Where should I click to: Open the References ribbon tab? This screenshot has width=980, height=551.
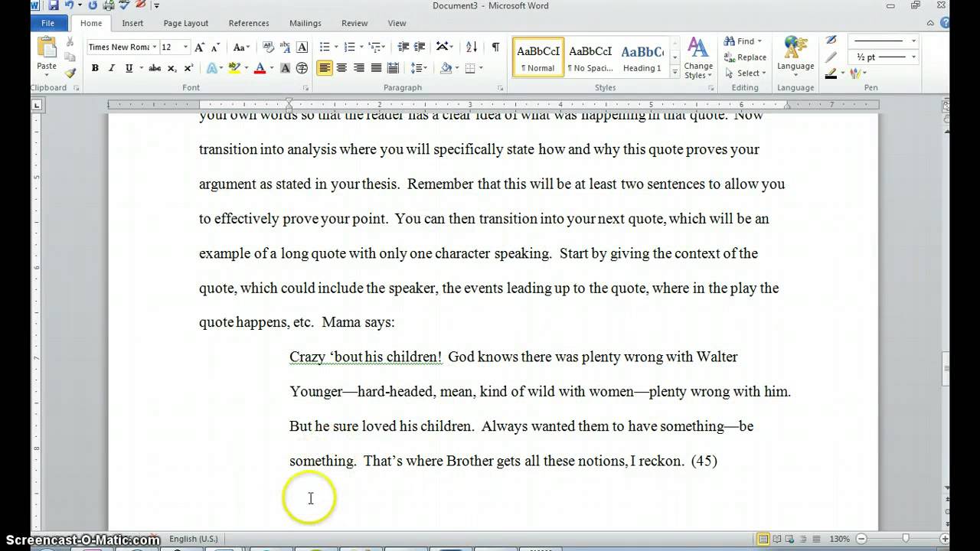pyautogui.click(x=249, y=23)
